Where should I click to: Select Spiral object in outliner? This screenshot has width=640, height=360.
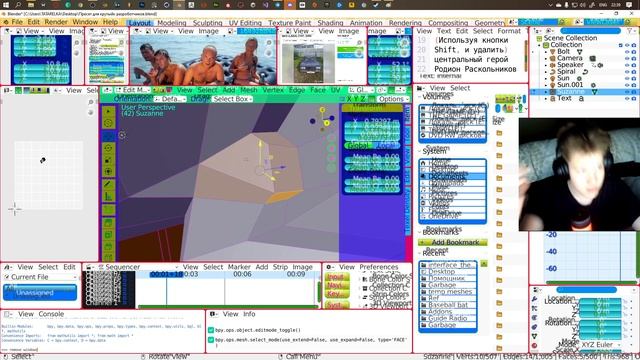[x=566, y=71]
